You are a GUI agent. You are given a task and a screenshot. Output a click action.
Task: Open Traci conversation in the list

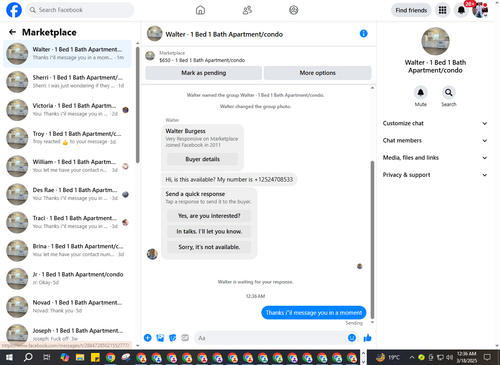67,222
